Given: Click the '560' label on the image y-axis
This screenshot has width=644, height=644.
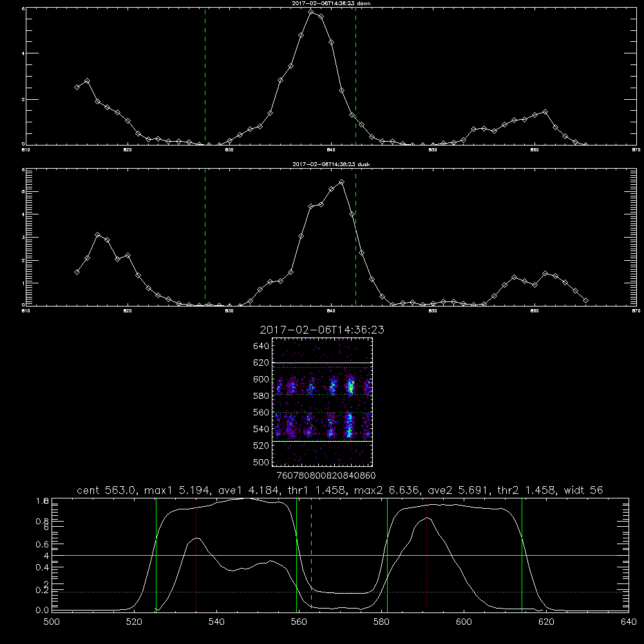Looking at the screenshot, I should [261, 412].
